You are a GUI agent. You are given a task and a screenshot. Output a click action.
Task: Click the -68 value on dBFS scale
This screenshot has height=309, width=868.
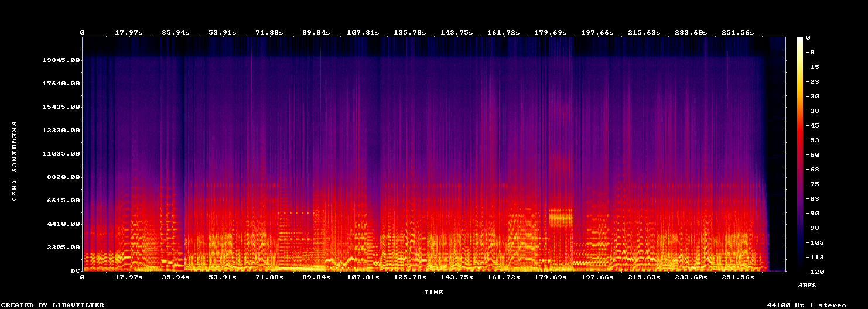812,170
